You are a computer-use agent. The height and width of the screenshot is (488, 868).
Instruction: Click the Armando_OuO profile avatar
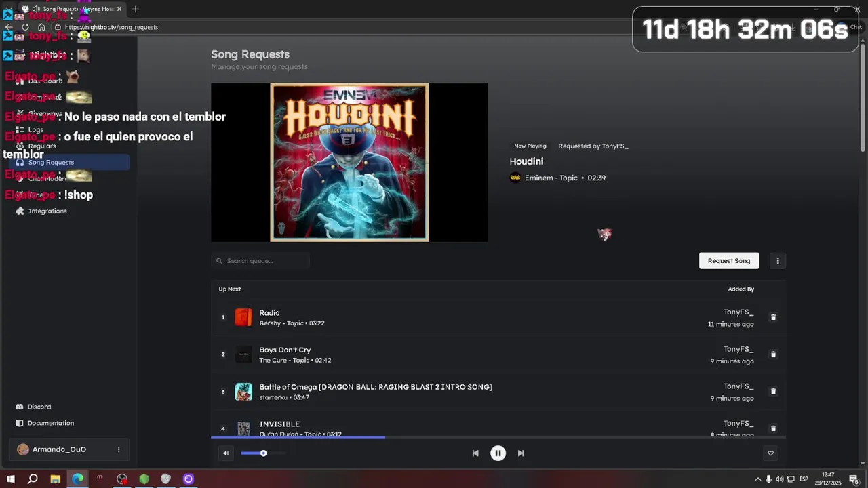click(23, 449)
